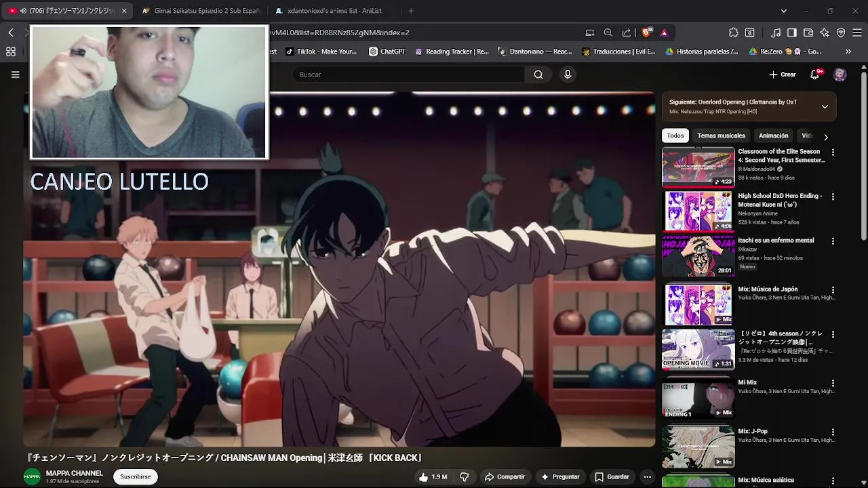868x488 pixels.
Task: Select the Animación filter chip
Action: tap(774, 136)
